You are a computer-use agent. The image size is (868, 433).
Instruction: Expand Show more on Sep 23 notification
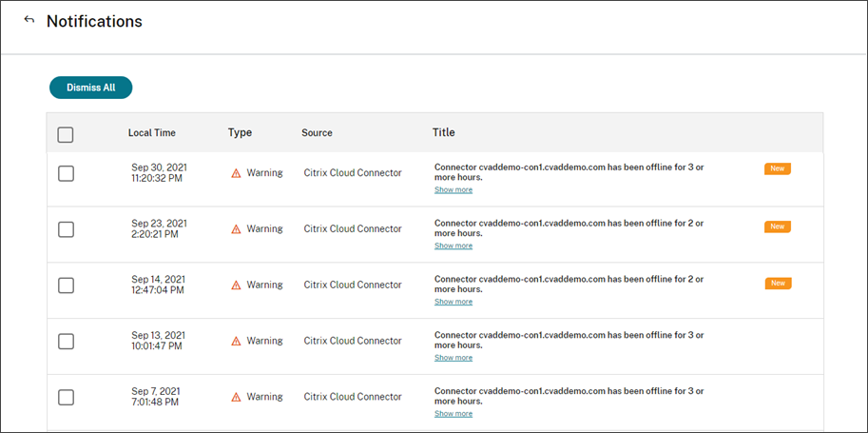coord(453,246)
